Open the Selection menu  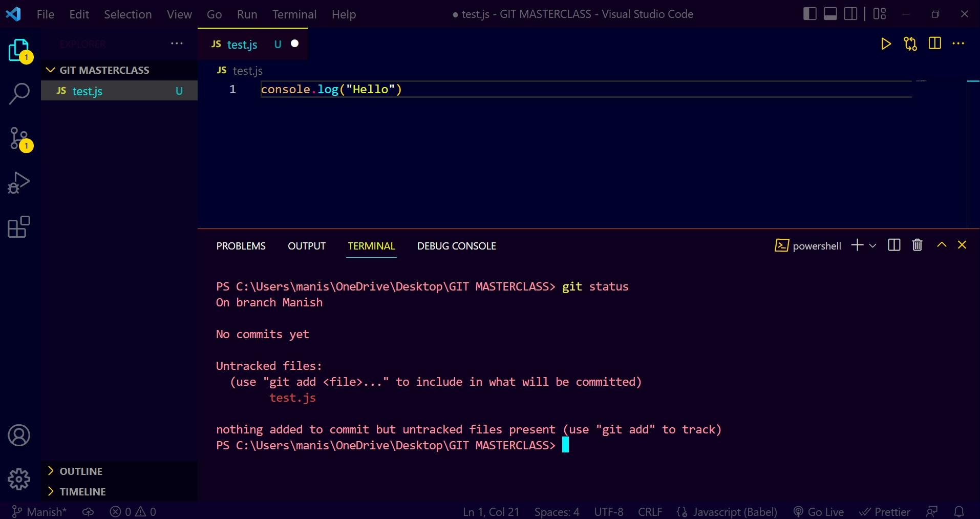(x=128, y=14)
